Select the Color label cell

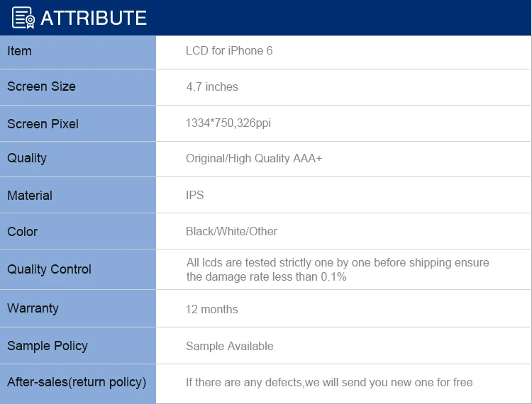[x=22, y=232]
